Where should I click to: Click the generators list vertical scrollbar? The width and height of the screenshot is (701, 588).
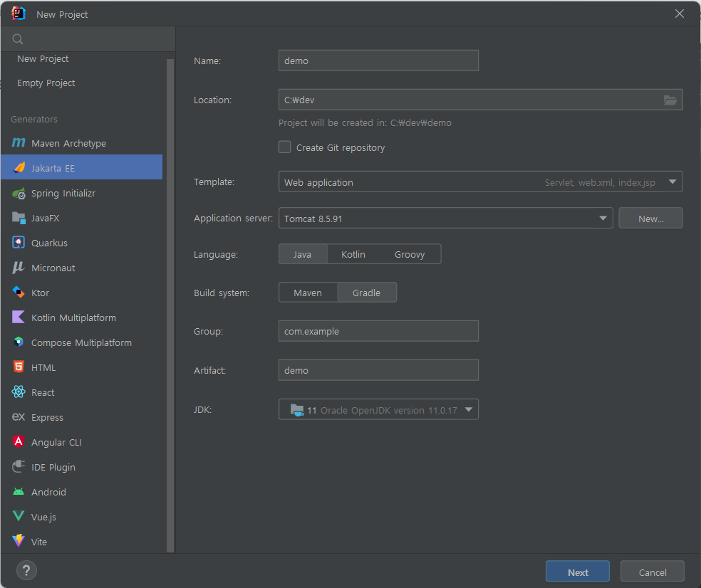click(170, 306)
